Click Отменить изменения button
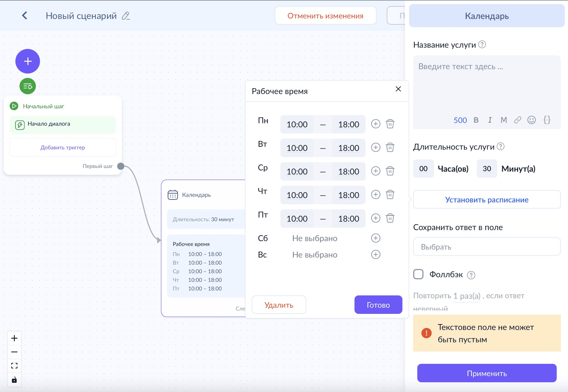The image size is (568, 392). coord(326,16)
